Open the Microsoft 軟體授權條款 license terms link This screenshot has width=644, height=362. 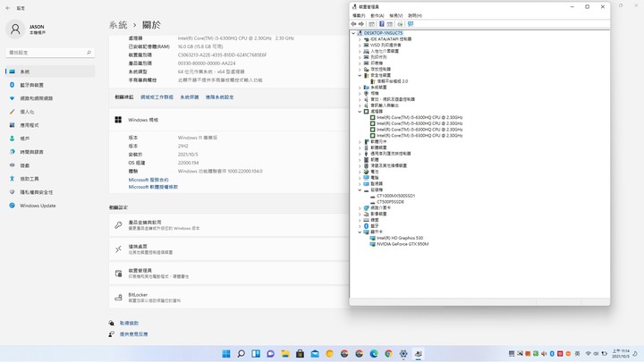[x=153, y=187]
